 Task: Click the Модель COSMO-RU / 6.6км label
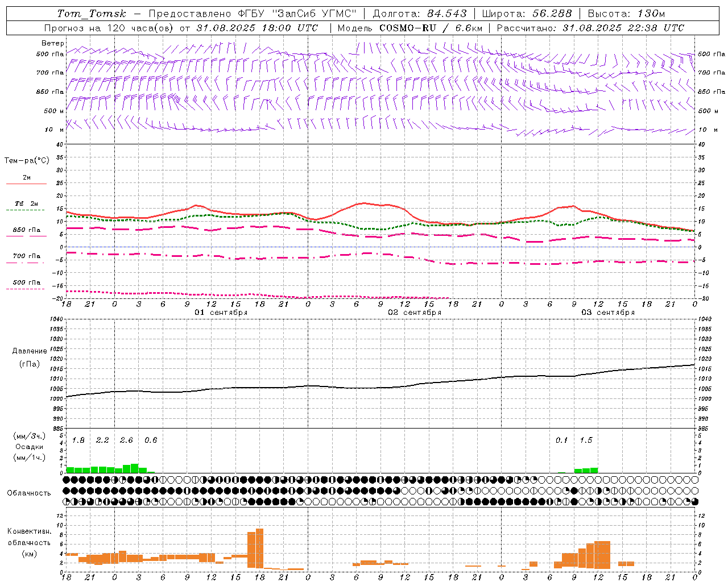click(x=410, y=28)
